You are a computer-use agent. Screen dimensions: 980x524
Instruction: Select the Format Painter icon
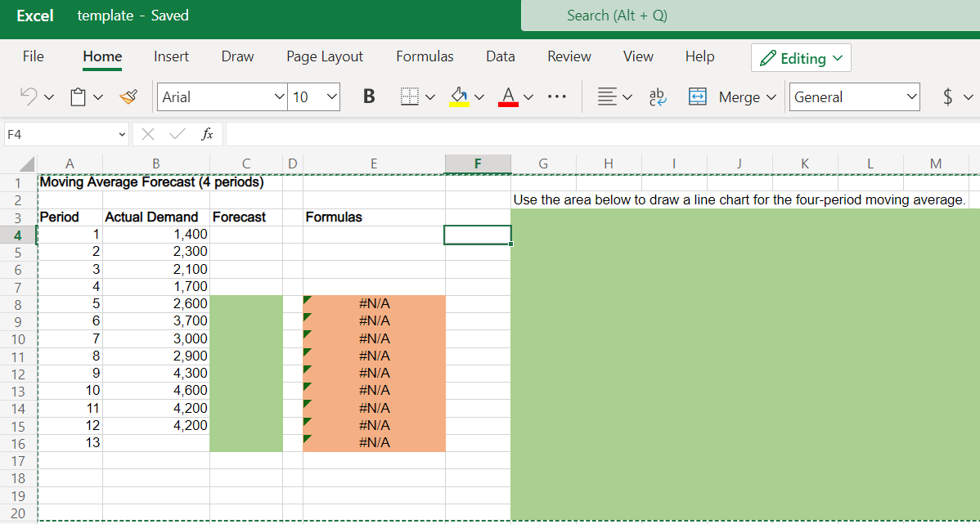click(x=128, y=96)
